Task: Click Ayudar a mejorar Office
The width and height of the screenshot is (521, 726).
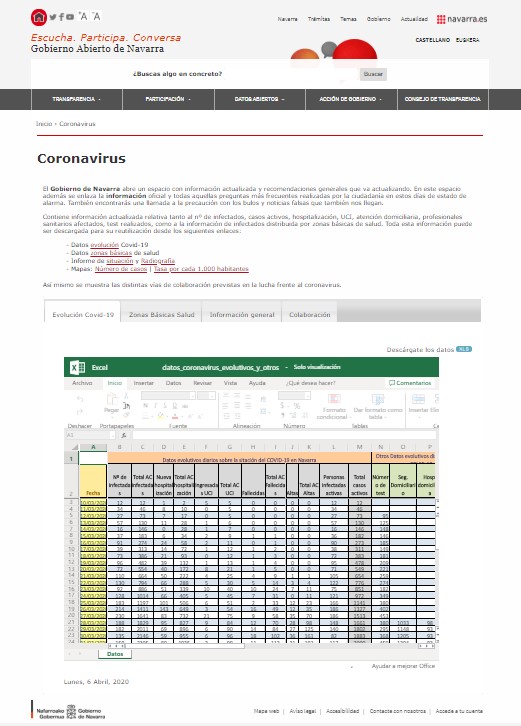Action: 403,666
